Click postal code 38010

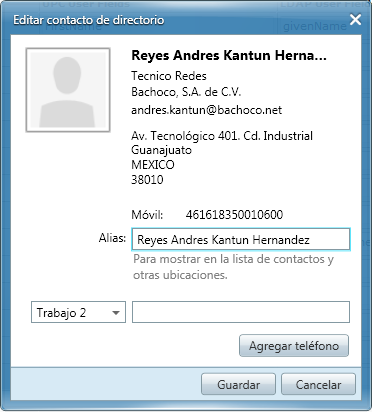pyautogui.click(x=147, y=180)
